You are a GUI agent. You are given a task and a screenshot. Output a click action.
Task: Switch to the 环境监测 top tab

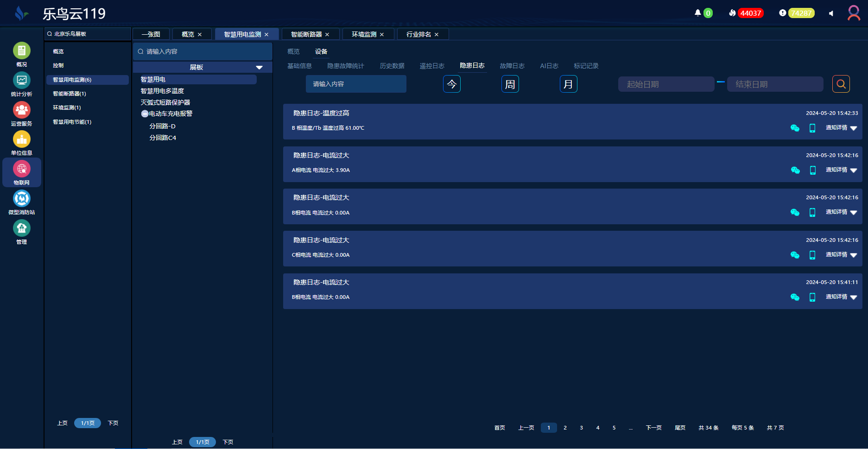(363, 34)
